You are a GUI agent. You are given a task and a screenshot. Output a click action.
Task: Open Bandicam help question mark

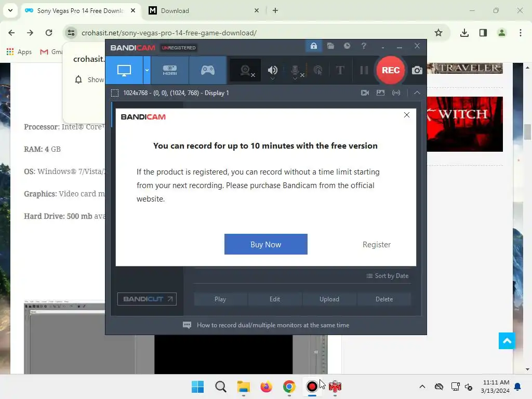(x=364, y=46)
